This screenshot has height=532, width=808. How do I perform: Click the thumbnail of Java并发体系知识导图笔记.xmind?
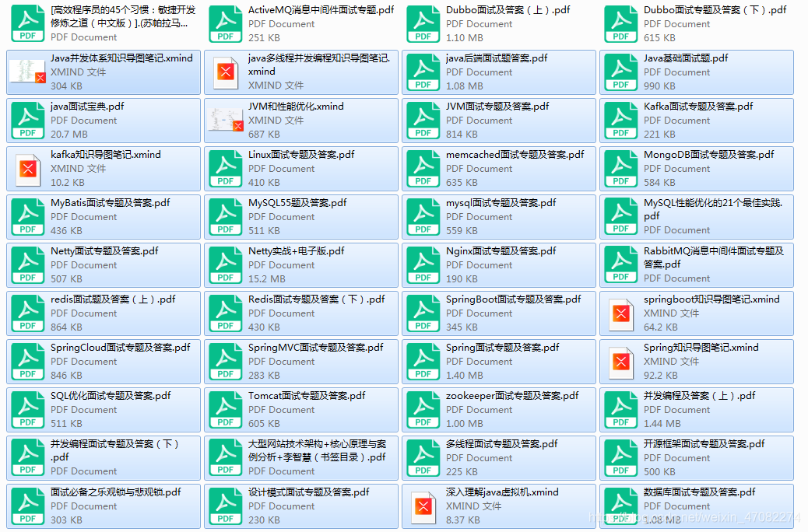coord(28,72)
